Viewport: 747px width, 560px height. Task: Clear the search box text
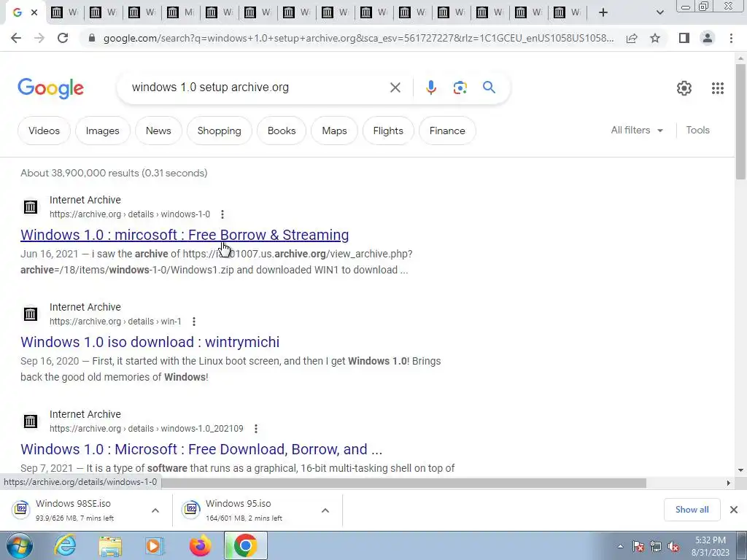point(395,87)
